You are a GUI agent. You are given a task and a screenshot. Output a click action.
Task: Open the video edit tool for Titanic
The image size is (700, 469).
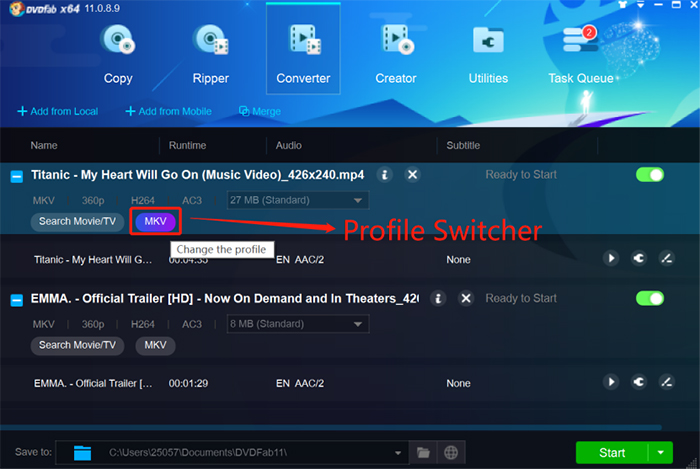coord(667,258)
